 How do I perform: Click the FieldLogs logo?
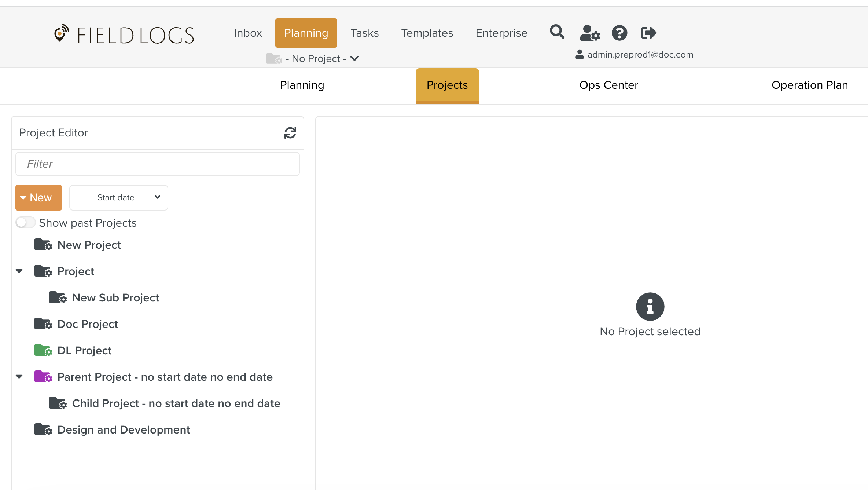pyautogui.click(x=124, y=34)
